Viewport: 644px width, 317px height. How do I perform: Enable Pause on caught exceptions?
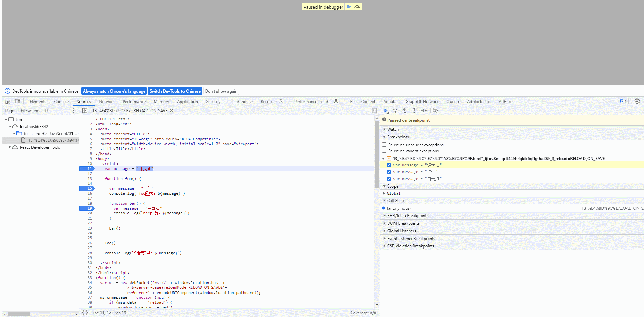point(384,151)
